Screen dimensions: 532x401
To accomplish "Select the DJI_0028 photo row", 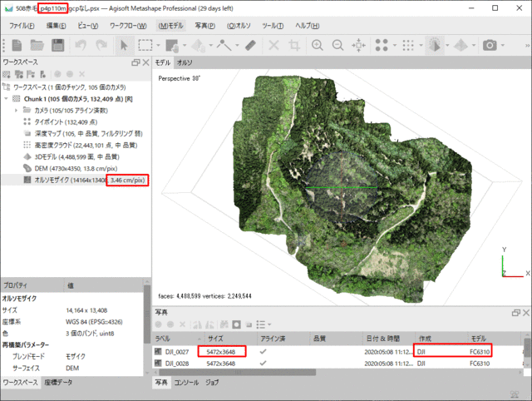I will (337, 364).
